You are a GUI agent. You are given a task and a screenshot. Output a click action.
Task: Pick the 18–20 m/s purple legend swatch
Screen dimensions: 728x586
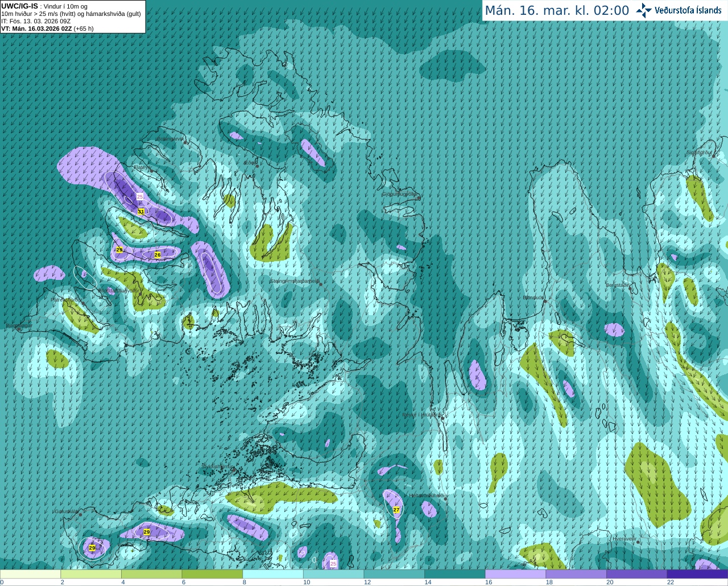point(576,574)
